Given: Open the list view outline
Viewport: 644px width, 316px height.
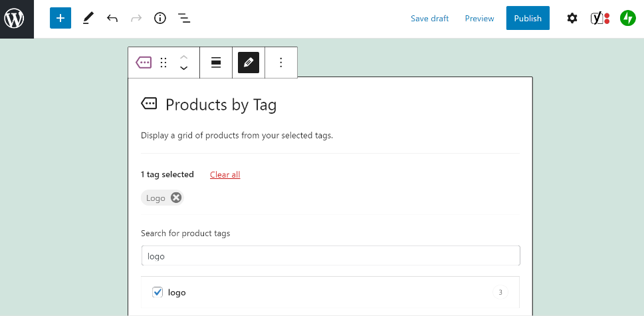Looking at the screenshot, I should click(x=184, y=19).
